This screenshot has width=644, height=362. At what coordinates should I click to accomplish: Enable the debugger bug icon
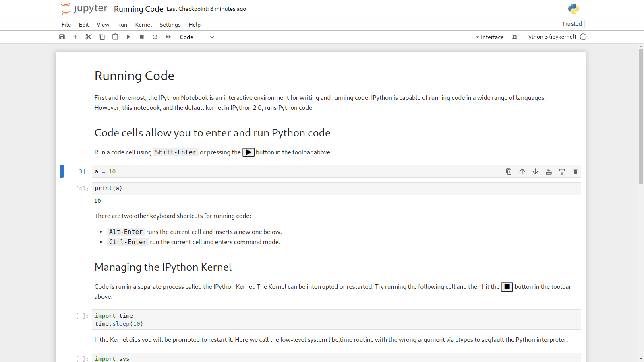coord(515,37)
